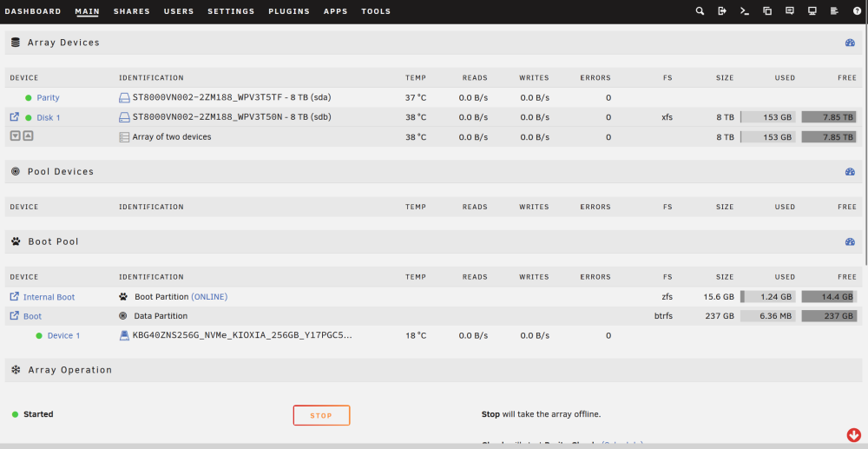Click the 15.6 GB size cell
The image size is (868, 449).
(719, 297)
